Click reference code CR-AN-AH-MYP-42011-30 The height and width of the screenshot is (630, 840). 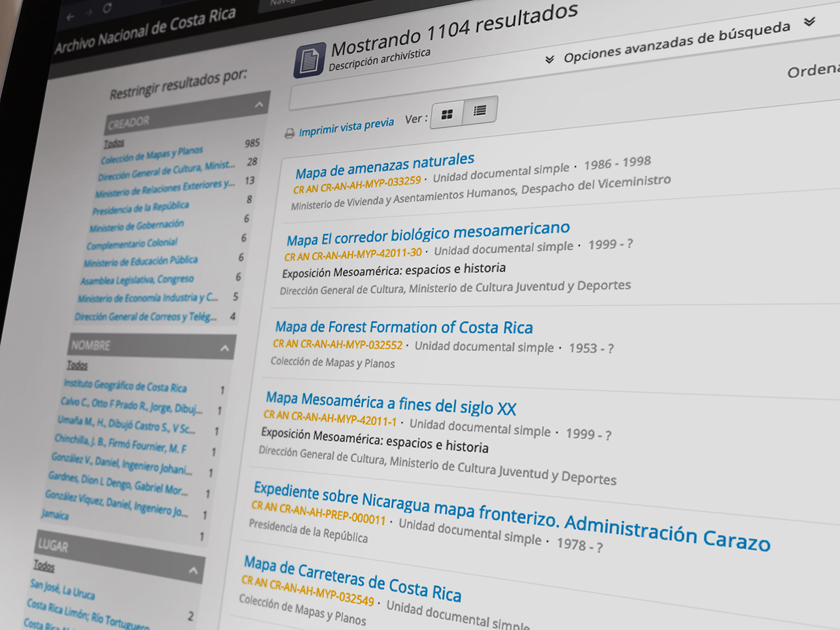[x=353, y=255]
